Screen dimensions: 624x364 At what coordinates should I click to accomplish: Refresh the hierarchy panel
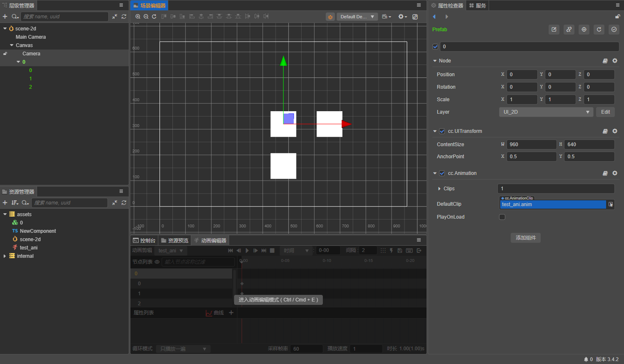click(124, 17)
